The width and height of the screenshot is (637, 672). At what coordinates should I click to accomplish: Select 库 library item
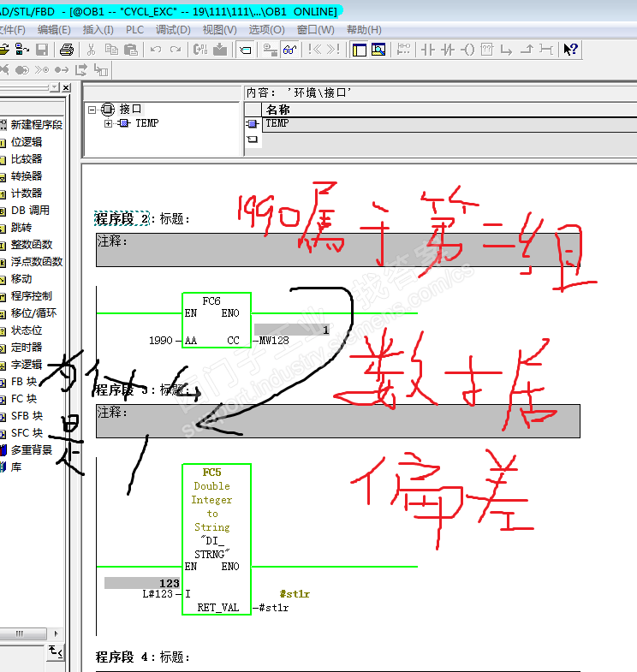[x=16, y=467]
